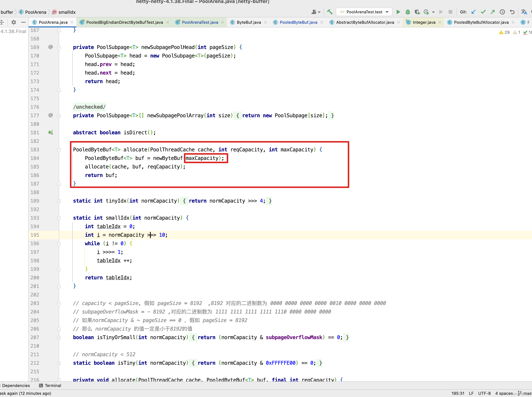This screenshot has width=532, height=397.
Task: Expand folded tinyIdx method at line 189
Action: (59, 201)
